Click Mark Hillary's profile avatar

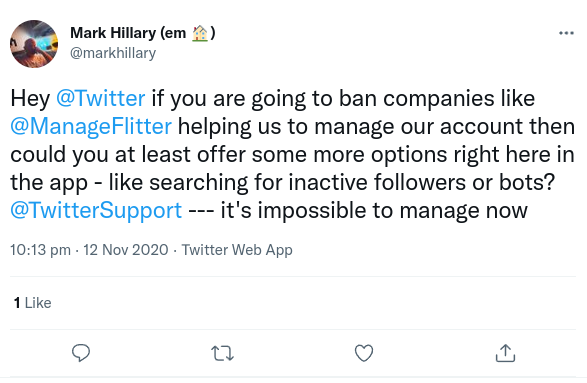click(x=34, y=44)
